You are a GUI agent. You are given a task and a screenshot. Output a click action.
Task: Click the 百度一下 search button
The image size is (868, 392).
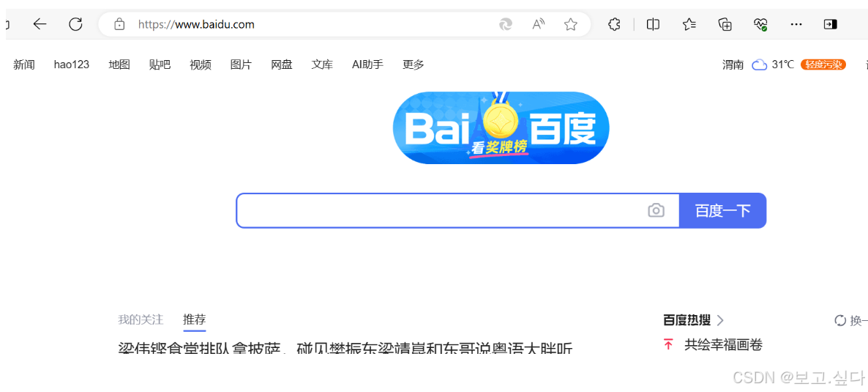tap(722, 210)
